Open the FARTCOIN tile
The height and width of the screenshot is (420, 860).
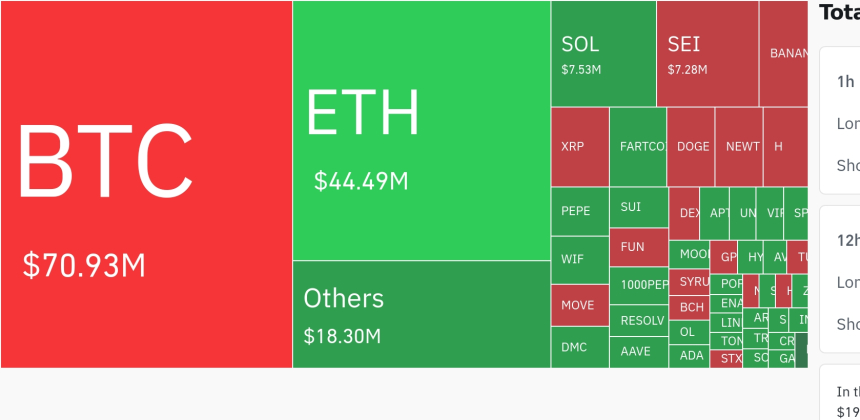coord(638,146)
